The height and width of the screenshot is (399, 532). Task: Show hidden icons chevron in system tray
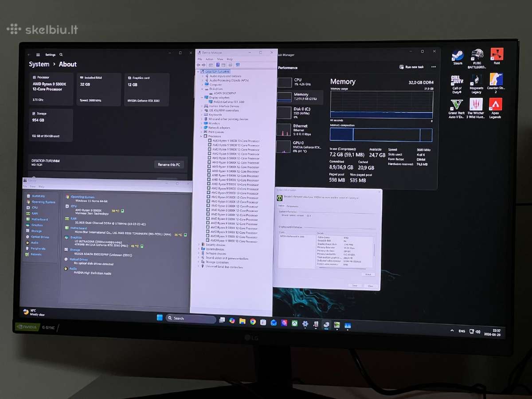452,331
